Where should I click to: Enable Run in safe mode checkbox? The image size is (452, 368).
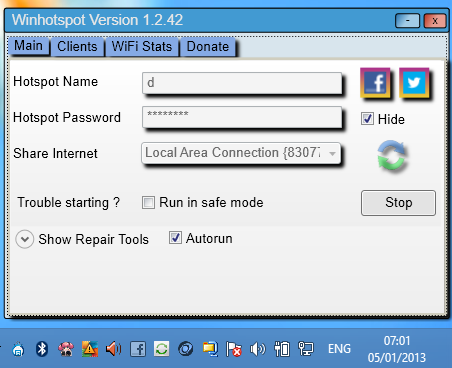point(148,202)
